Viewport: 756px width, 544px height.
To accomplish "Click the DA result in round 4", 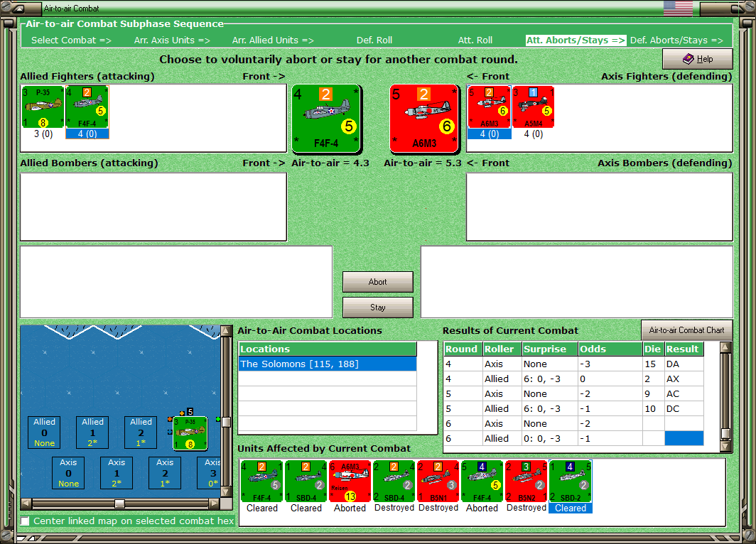I will [684, 364].
